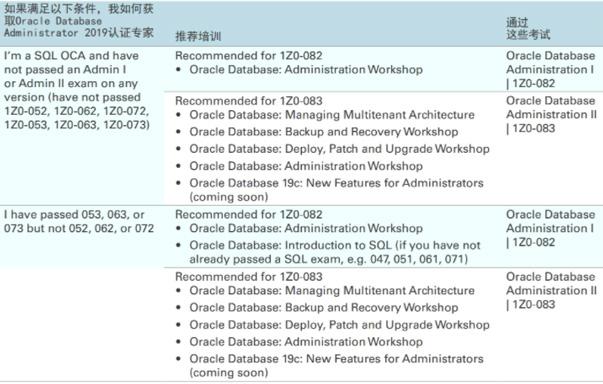Open first Managing Multitenant Architecture course link
Screen dimensions: 603x384
332,115
